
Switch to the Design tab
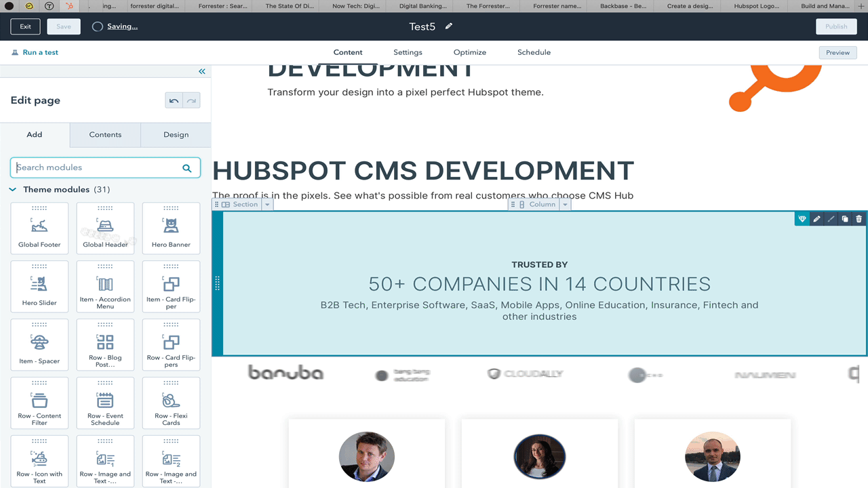[176, 135]
